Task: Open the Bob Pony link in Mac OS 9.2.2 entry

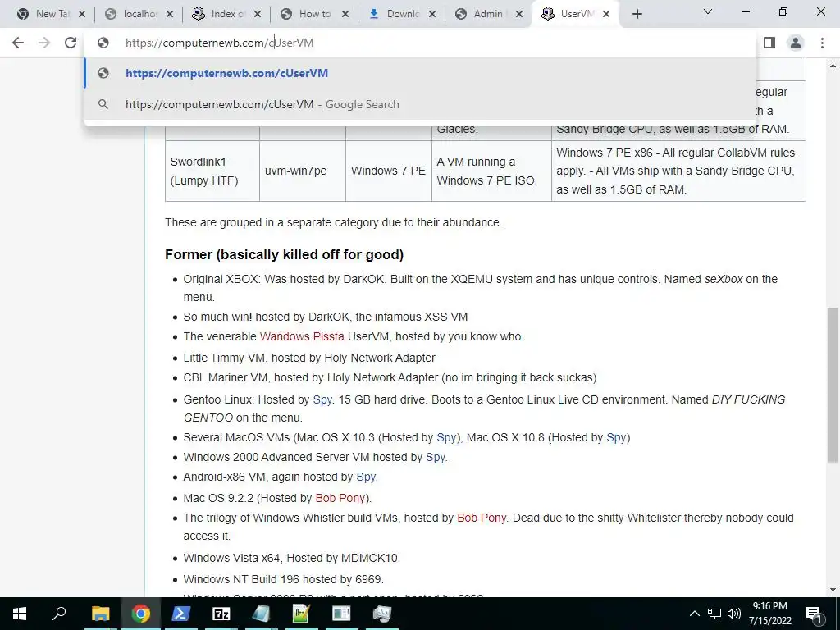Action: click(x=340, y=498)
